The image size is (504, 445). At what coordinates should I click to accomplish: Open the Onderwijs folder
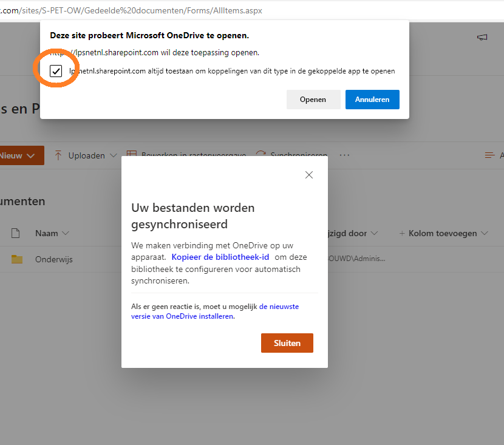click(53, 259)
